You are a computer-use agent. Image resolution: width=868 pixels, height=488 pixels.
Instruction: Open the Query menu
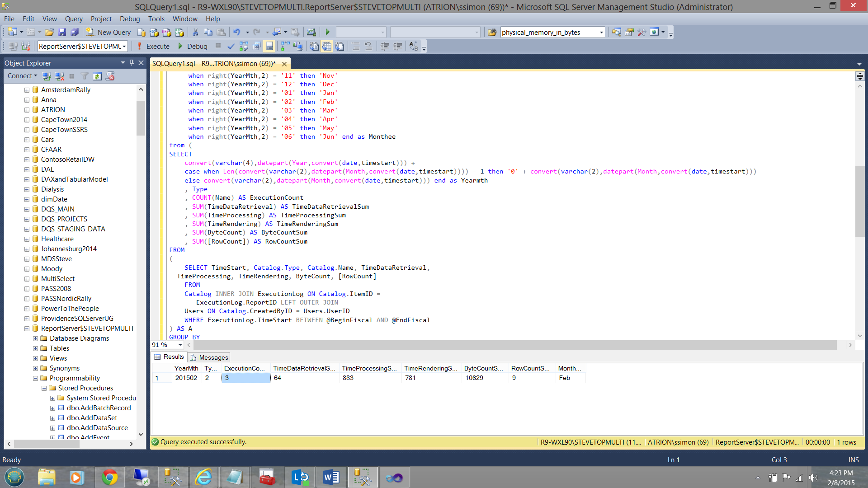coord(74,19)
